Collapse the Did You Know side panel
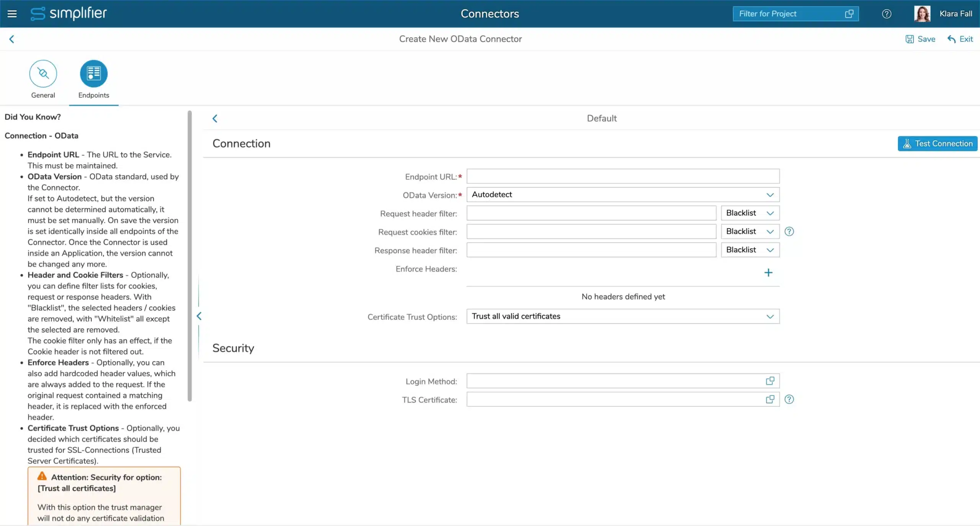This screenshot has width=980, height=526. 199,316
